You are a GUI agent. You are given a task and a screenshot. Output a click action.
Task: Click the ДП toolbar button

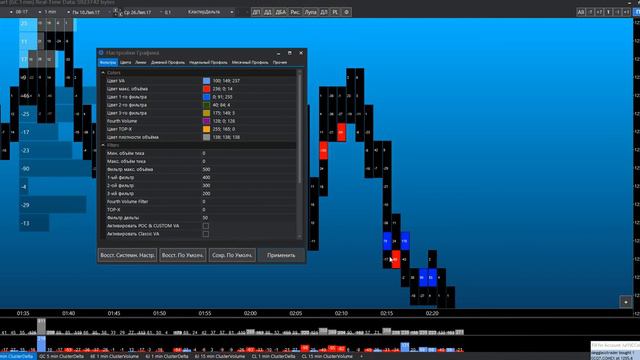[256, 12]
